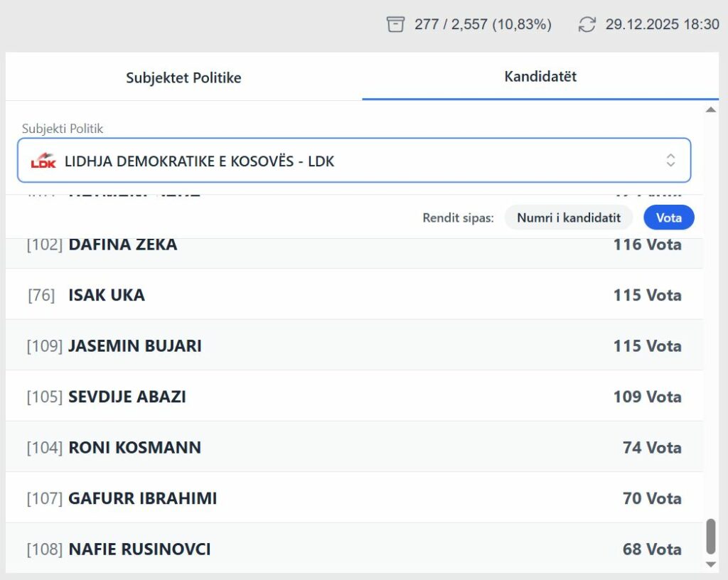Click the scrollbar down arrow
The width and height of the screenshot is (728, 580).
(x=710, y=564)
